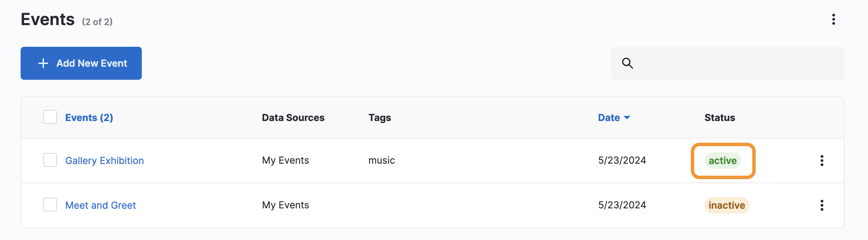Image resolution: width=868 pixels, height=240 pixels.
Task: Click the green active status badge
Action: pyautogui.click(x=722, y=161)
